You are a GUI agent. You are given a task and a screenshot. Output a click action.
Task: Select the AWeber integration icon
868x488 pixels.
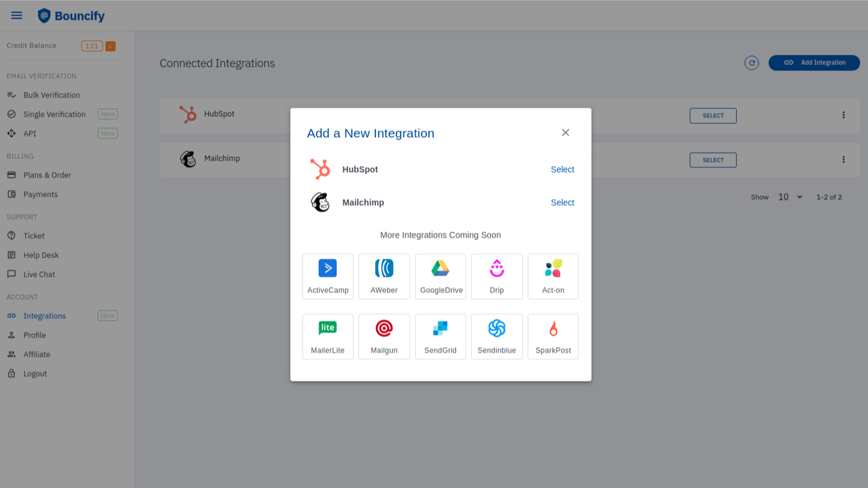(x=384, y=276)
